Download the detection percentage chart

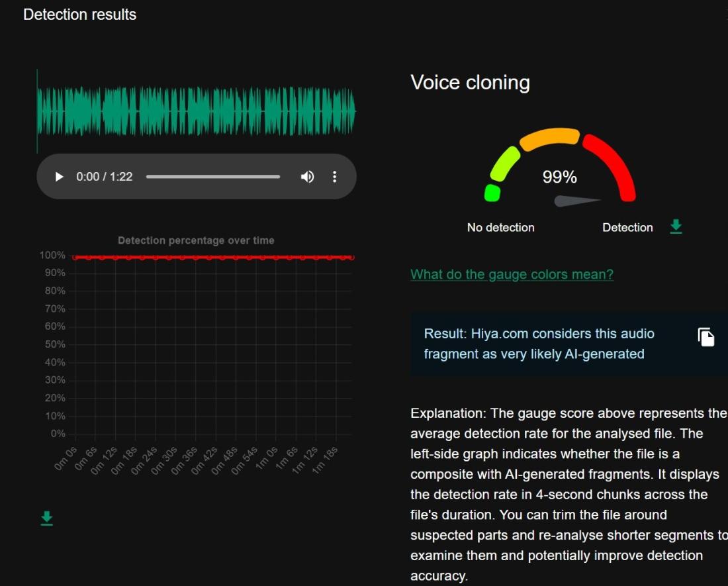46,518
